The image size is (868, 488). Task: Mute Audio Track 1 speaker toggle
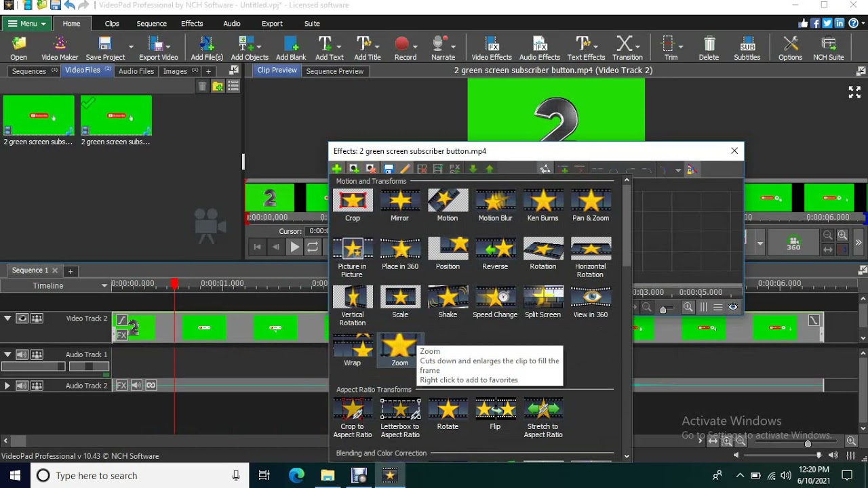[22, 354]
